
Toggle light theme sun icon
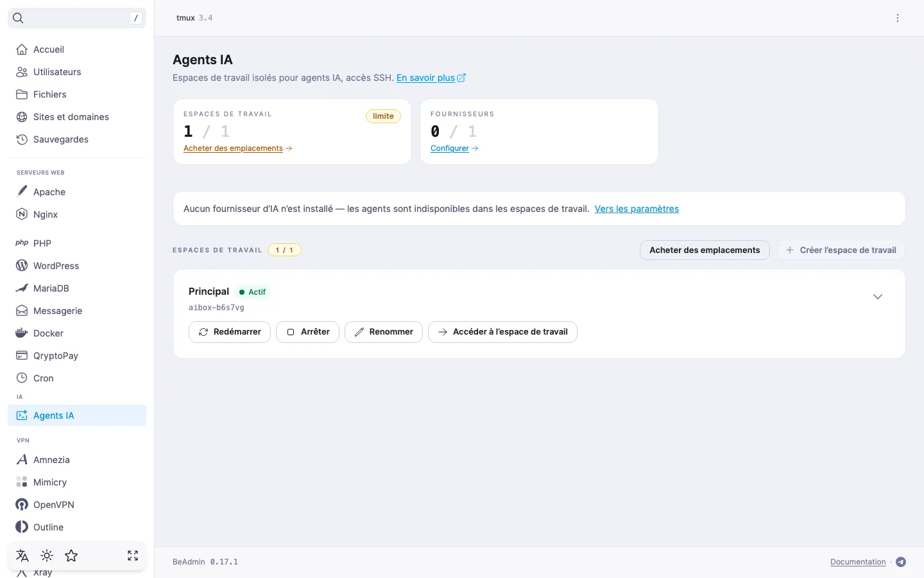point(47,556)
